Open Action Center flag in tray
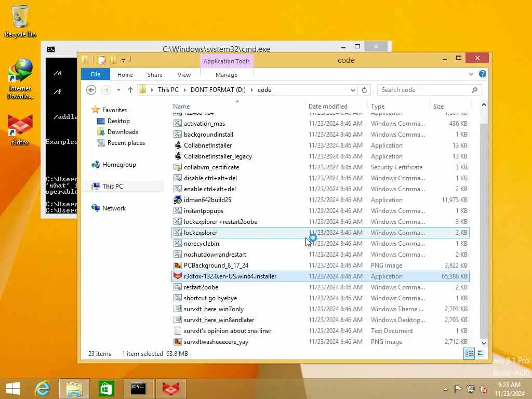 coord(458,389)
